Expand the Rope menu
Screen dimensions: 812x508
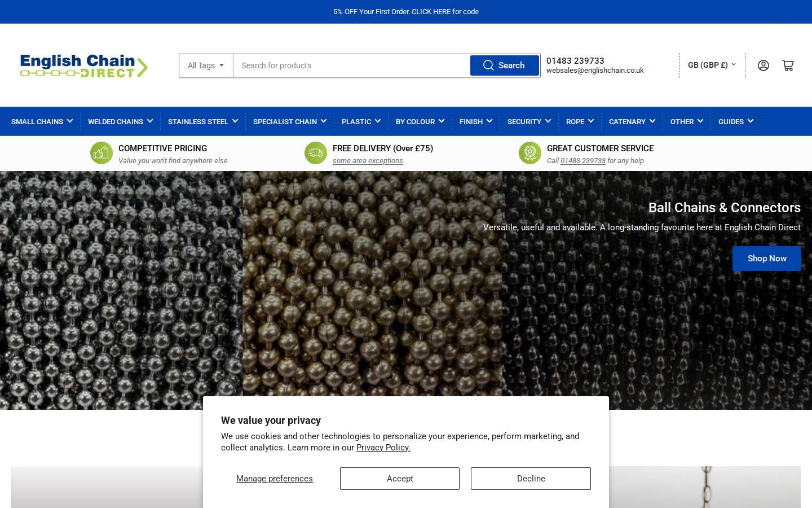coord(580,121)
